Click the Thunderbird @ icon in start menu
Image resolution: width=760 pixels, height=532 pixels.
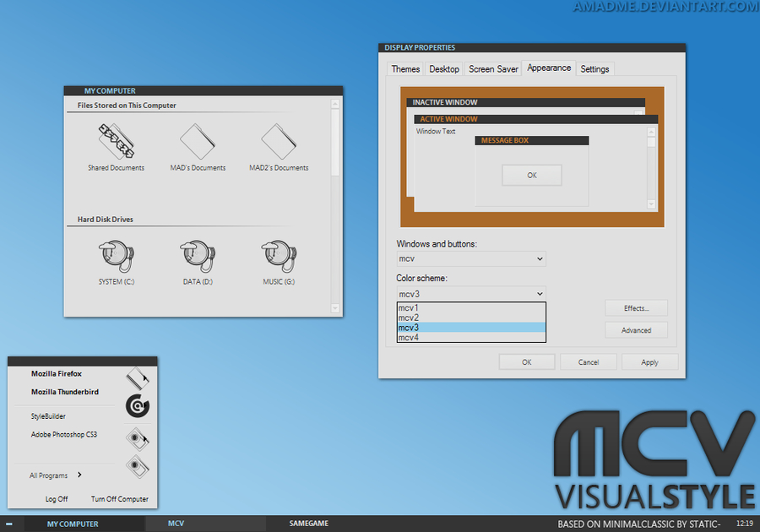tap(138, 406)
